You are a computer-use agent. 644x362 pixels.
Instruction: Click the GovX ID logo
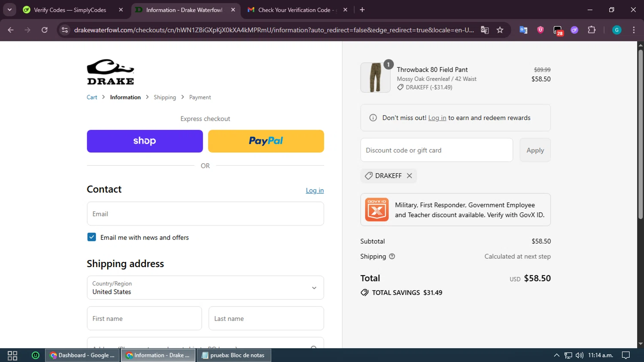377,210
